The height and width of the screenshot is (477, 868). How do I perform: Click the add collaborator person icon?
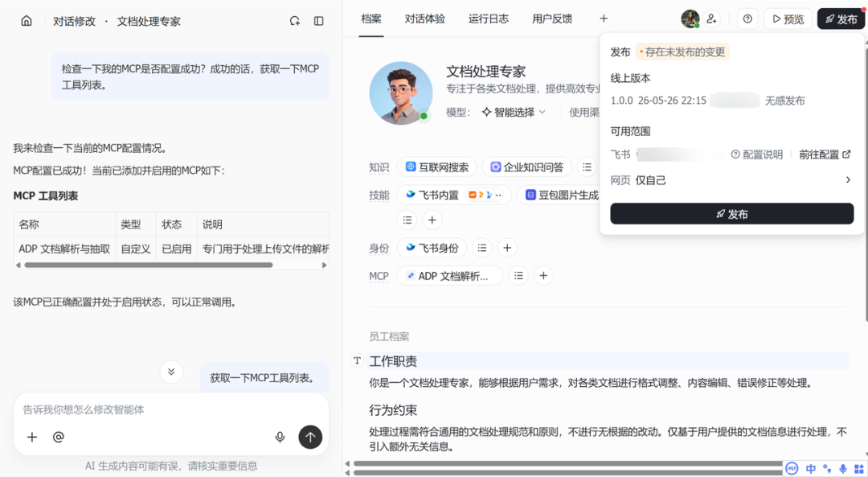[712, 19]
